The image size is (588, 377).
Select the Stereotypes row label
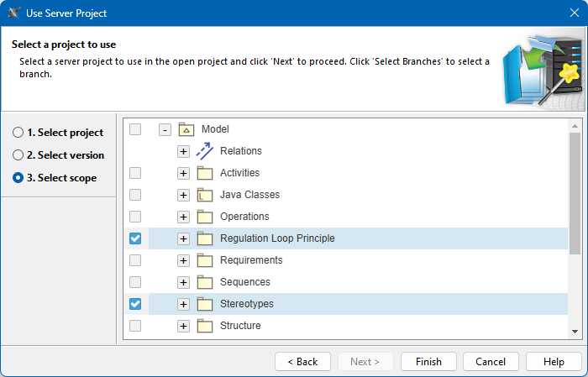pyautogui.click(x=247, y=304)
